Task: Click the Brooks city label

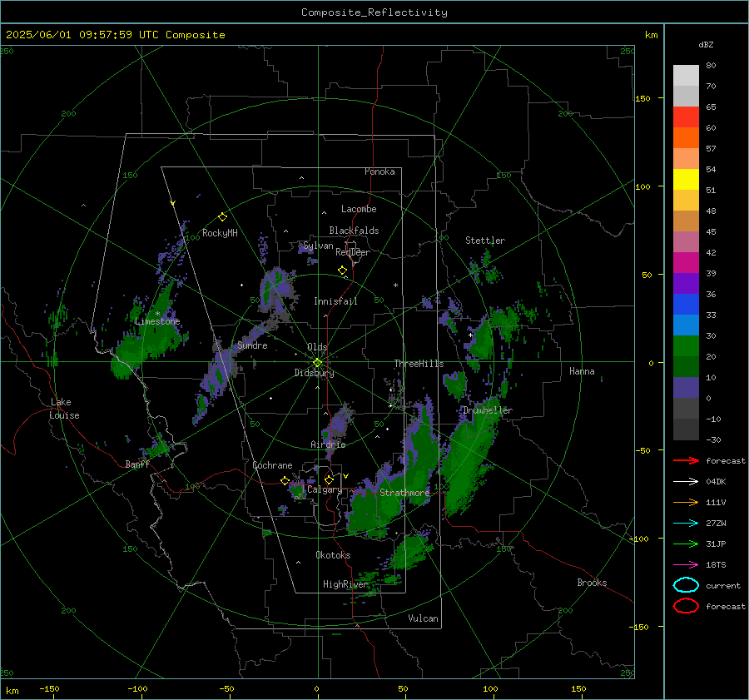Action: point(592,583)
